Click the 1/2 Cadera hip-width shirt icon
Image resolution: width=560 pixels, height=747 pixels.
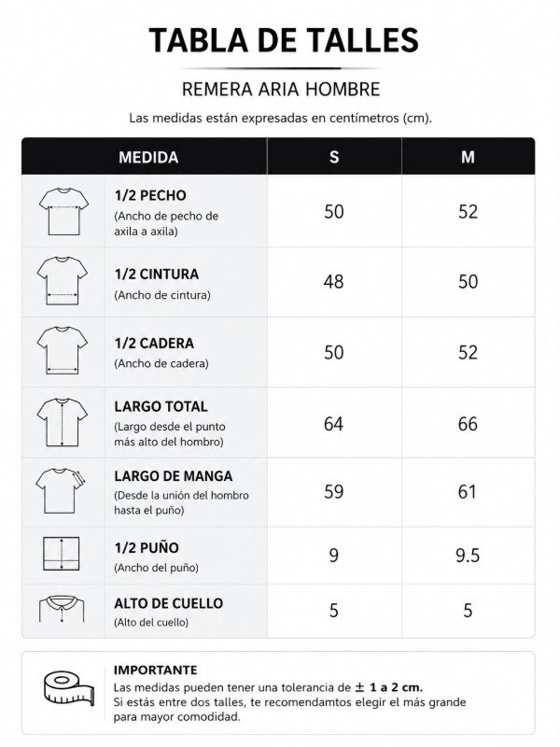63,351
